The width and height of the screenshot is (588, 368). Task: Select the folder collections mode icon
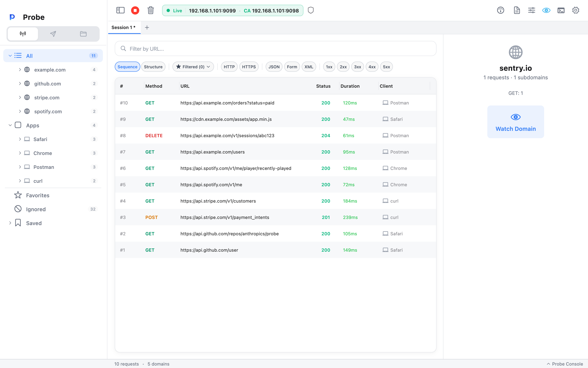(83, 34)
